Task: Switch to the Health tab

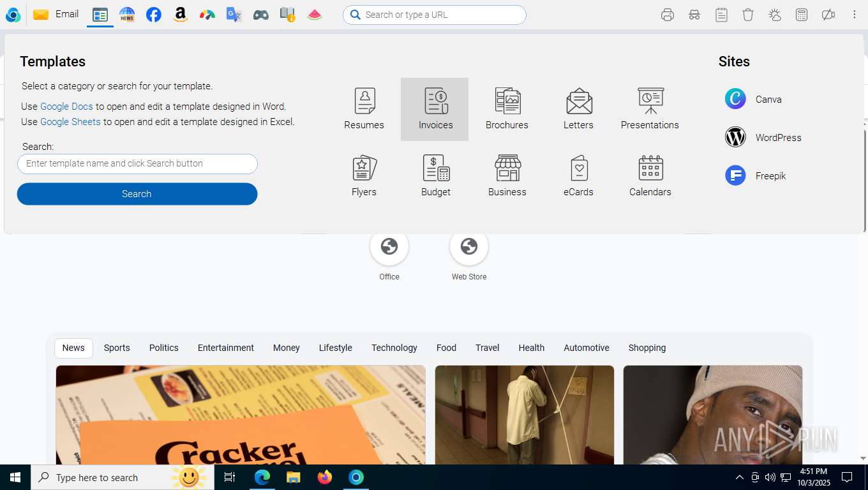Action: pos(532,348)
